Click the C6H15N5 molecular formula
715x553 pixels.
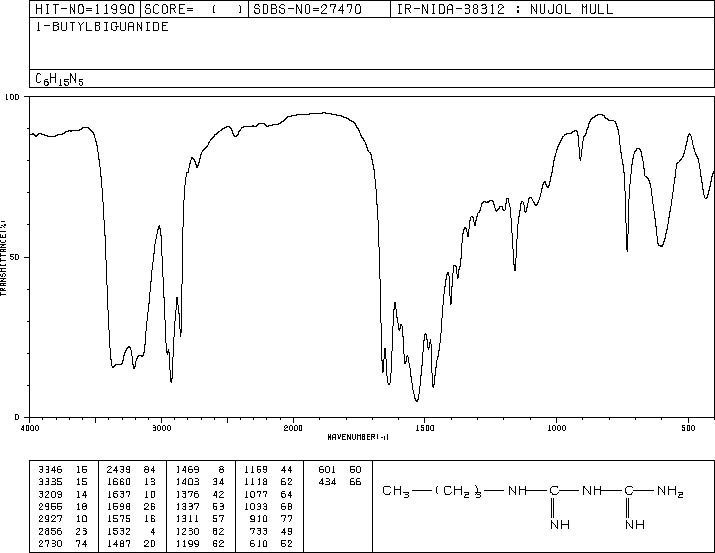pos(59,79)
